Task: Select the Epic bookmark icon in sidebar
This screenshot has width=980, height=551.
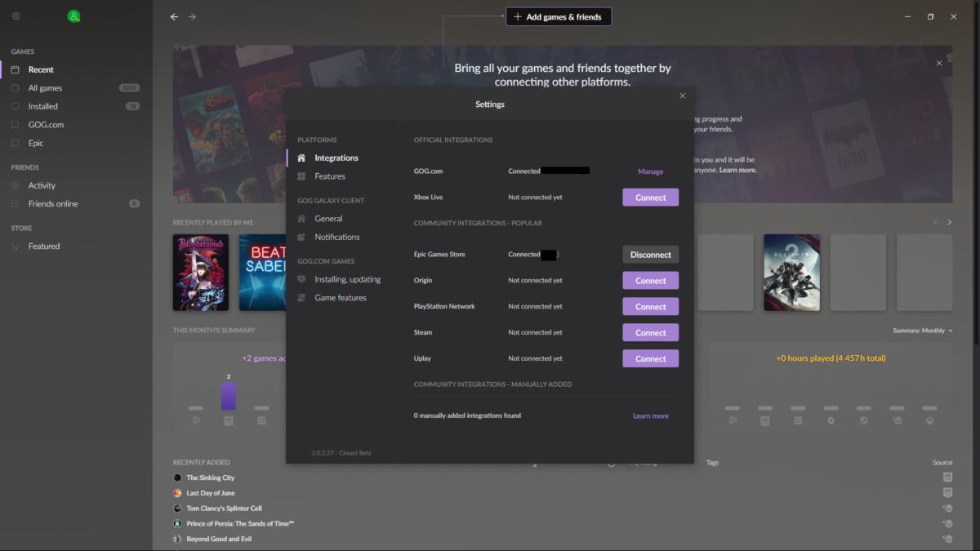Action: (x=15, y=143)
